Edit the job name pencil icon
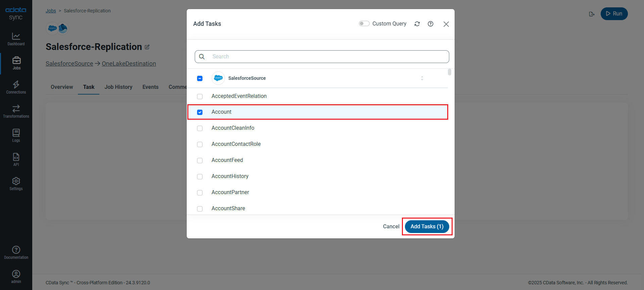The image size is (644, 290). pyautogui.click(x=147, y=47)
